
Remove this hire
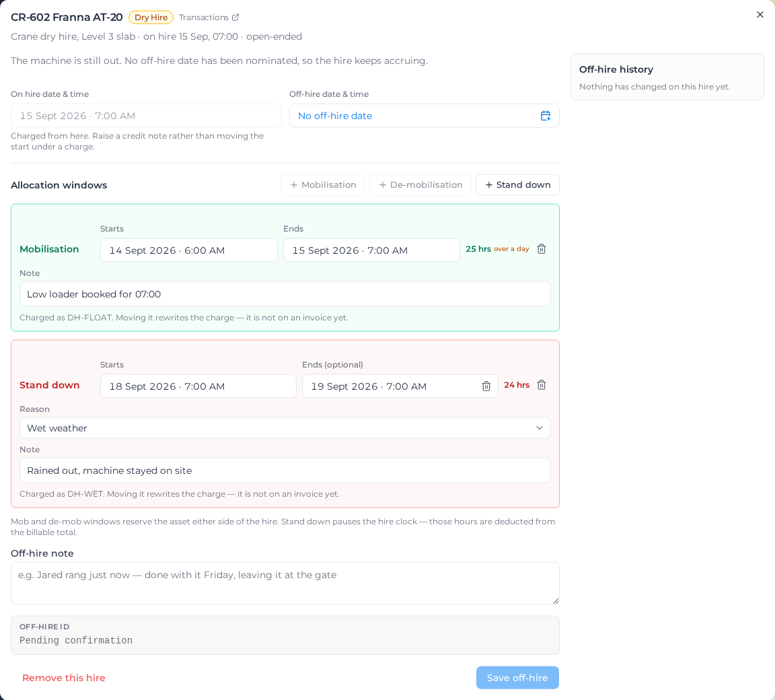[64, 678]
